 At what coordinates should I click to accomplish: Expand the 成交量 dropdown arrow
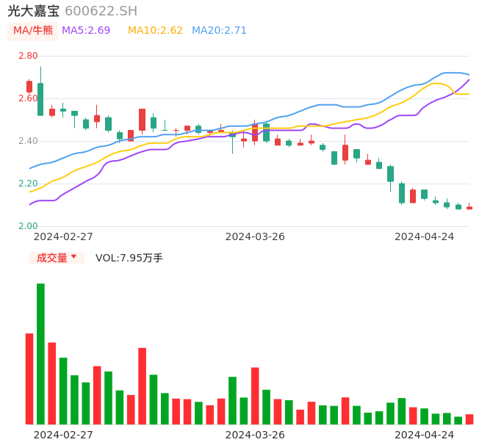point(73,257)
